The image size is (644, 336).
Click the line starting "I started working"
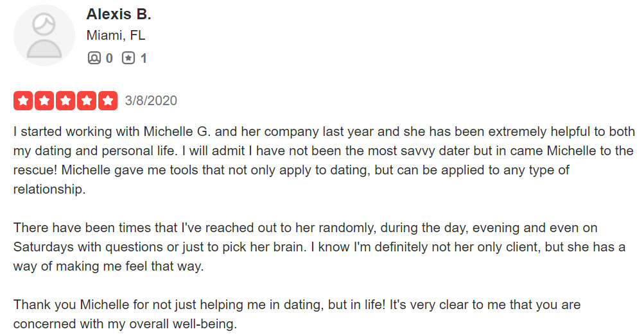(x=324, y=131)
